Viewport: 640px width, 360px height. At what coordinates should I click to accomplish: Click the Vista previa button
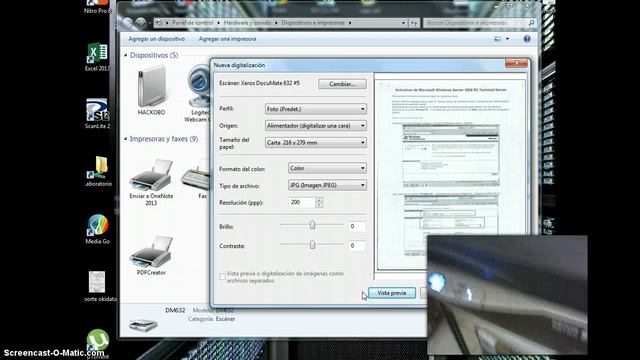tap(392, 293)
